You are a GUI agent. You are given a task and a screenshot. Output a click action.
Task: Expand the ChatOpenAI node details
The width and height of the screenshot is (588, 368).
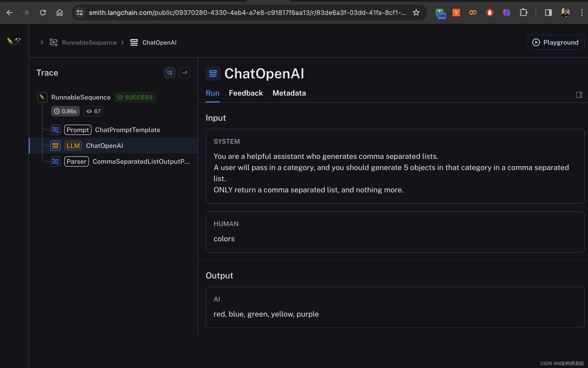(104, 145)
